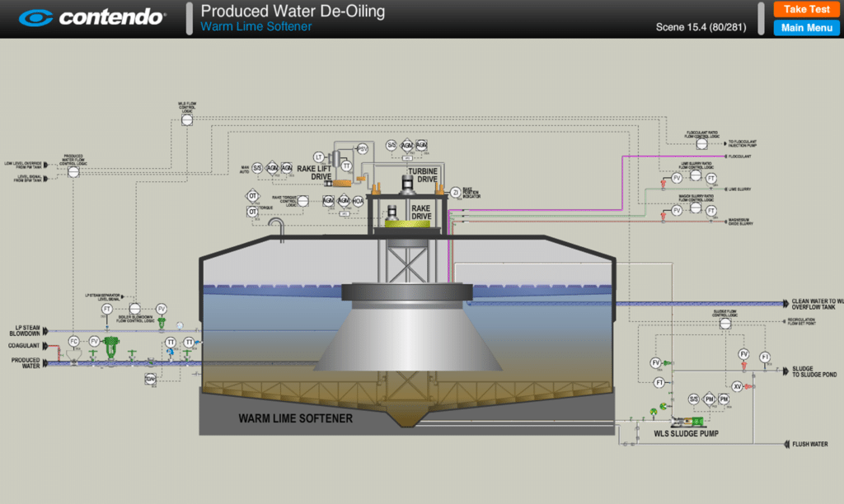
Task: Select the orange rake lift drive unit
Action: click(341, 184)
